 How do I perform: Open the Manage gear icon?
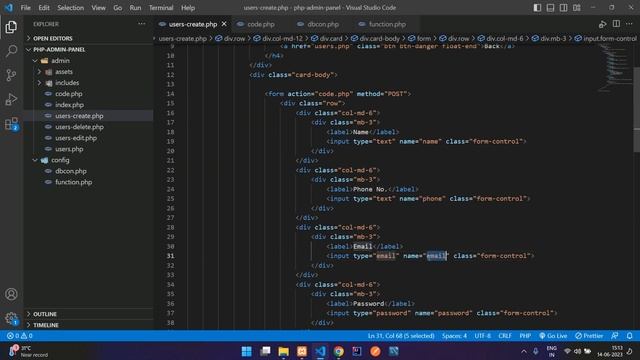click(11, 318)
